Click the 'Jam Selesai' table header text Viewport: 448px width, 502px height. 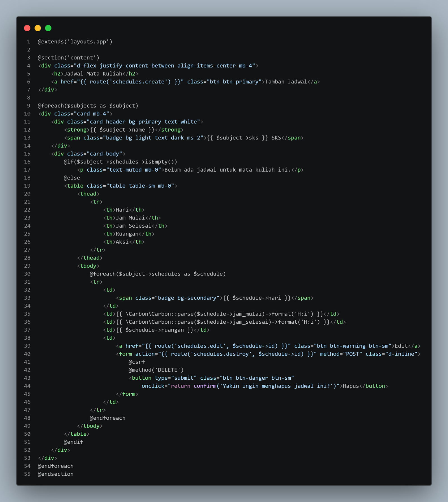point(134,226)
